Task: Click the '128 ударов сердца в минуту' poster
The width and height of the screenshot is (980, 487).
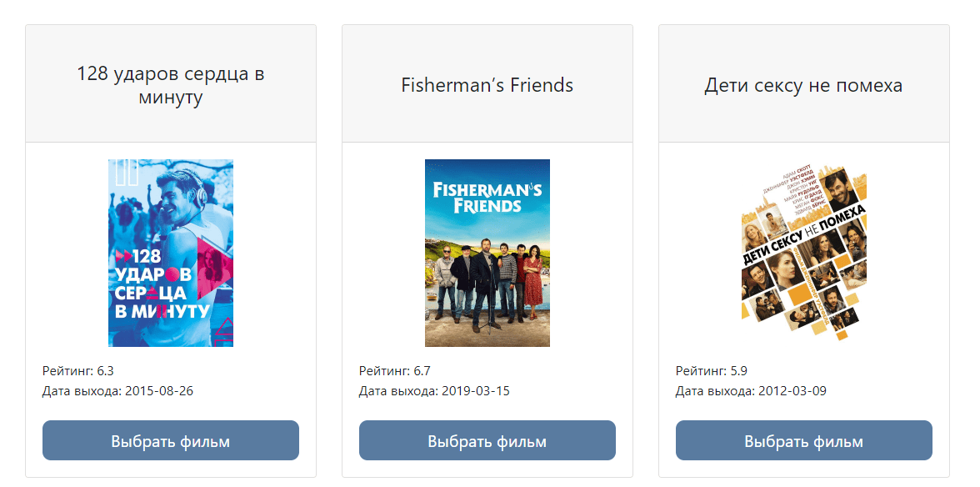Action: pyautogui.click(x=170, y=253)
